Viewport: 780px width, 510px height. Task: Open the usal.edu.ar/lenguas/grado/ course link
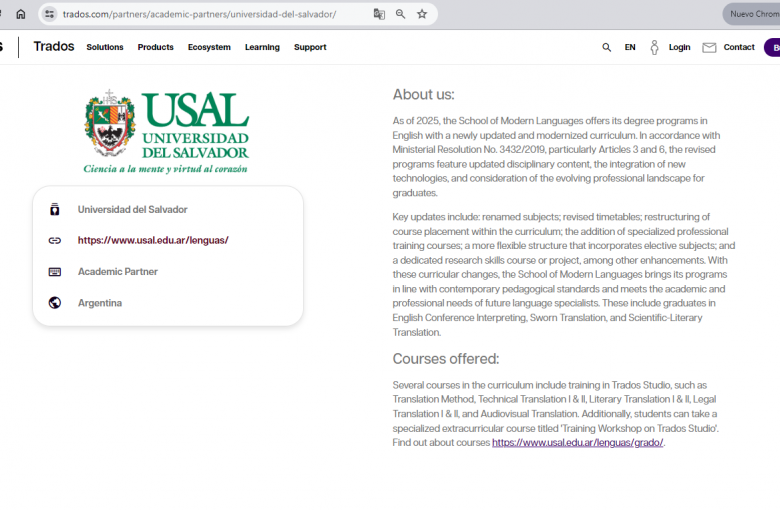578,442
